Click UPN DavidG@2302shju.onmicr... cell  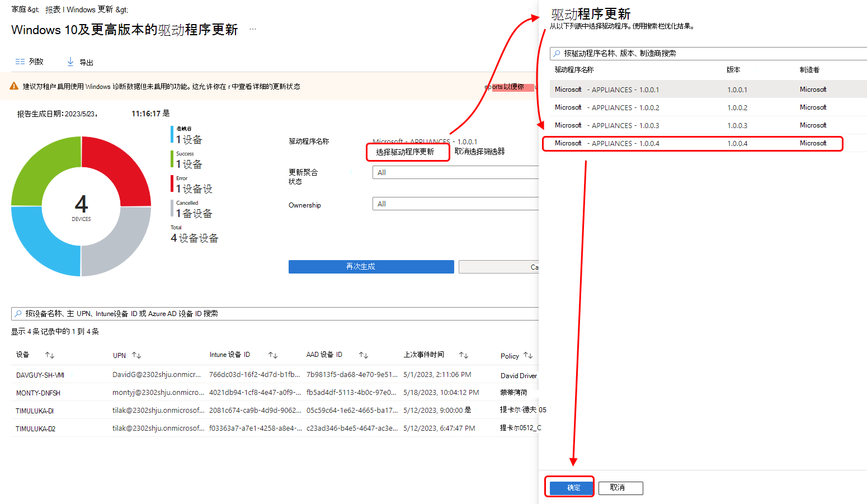[157, 375]
